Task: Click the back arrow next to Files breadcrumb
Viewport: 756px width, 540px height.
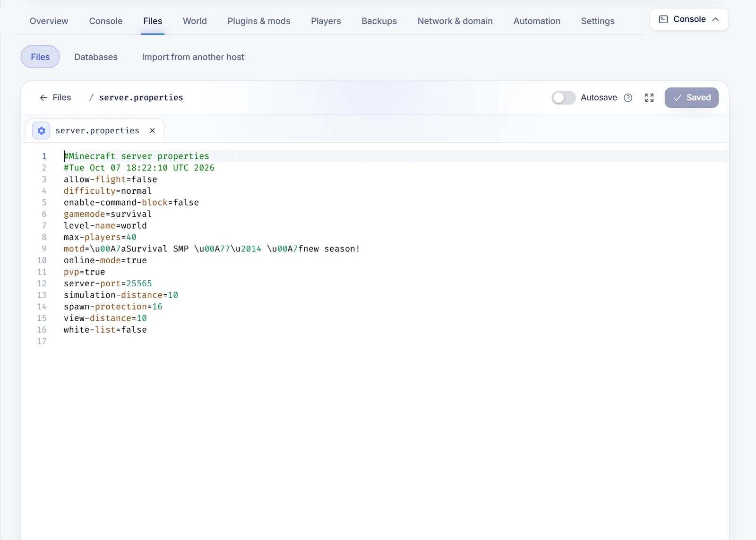Action: (43, 98)
